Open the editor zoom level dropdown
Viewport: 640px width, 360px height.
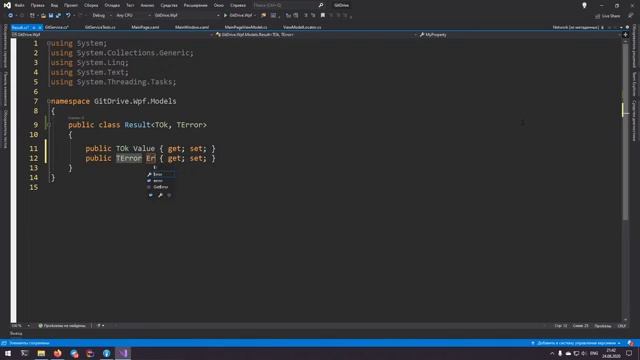pos(21,326)
